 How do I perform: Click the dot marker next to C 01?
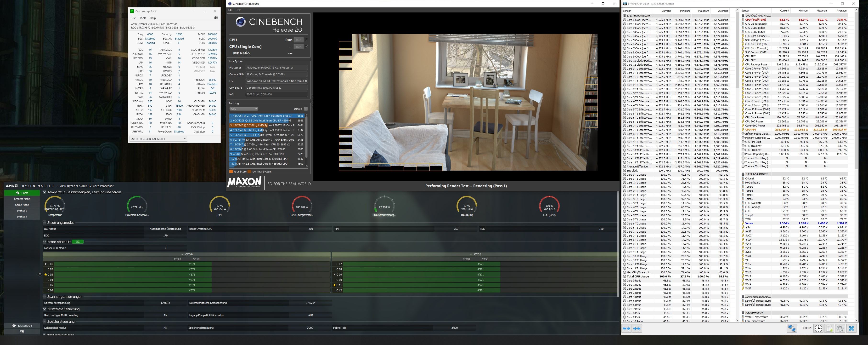click(45, 264)
